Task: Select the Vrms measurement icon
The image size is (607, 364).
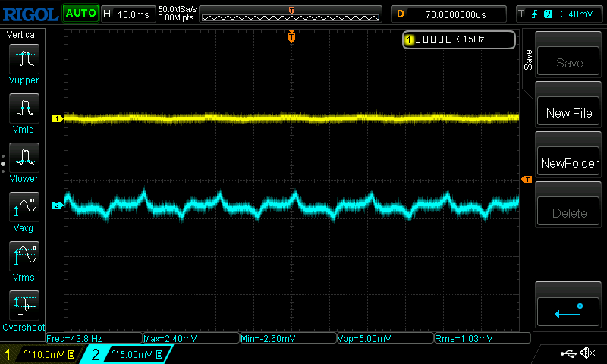Action: pyautogui.click(x=24, y=256)
